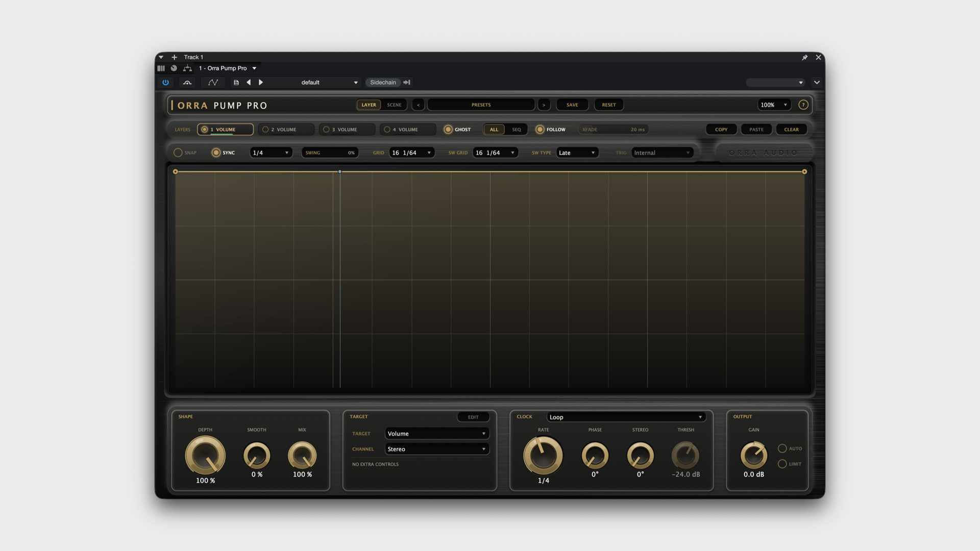The image size is (980, 551).
Task: Click the CLEAR button
Action: [x=791, y=130]
